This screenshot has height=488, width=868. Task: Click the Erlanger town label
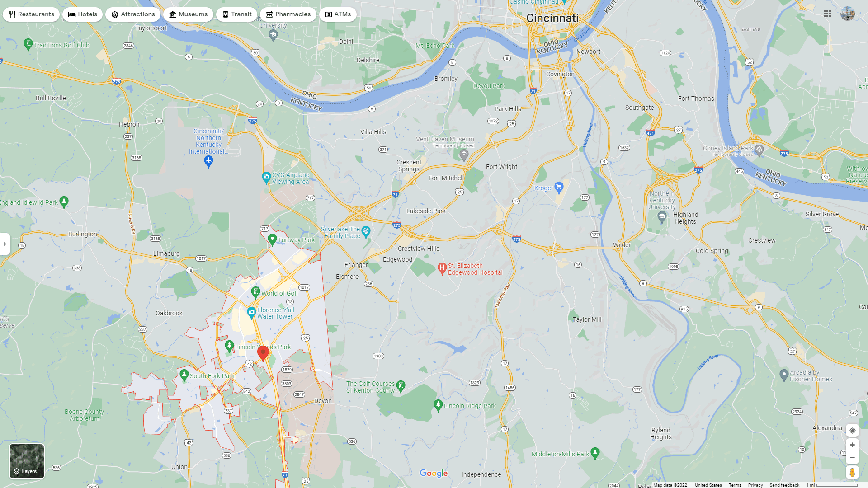(x=356, y=265)
